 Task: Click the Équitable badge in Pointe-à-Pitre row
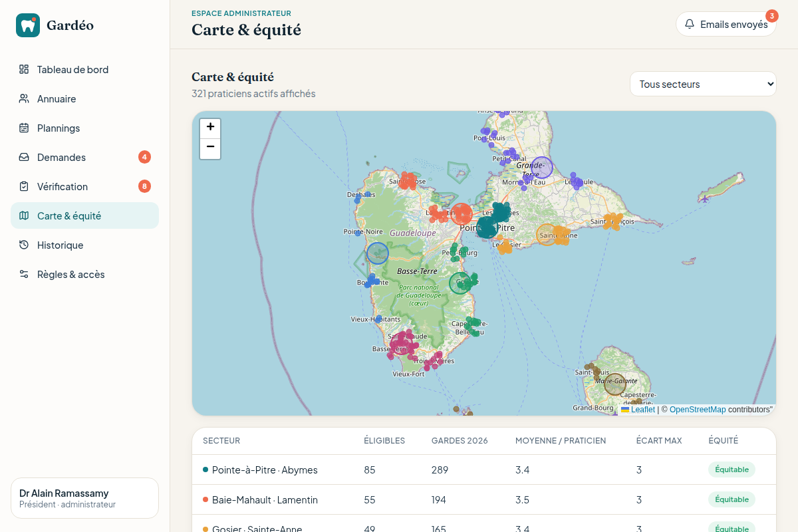731,469
